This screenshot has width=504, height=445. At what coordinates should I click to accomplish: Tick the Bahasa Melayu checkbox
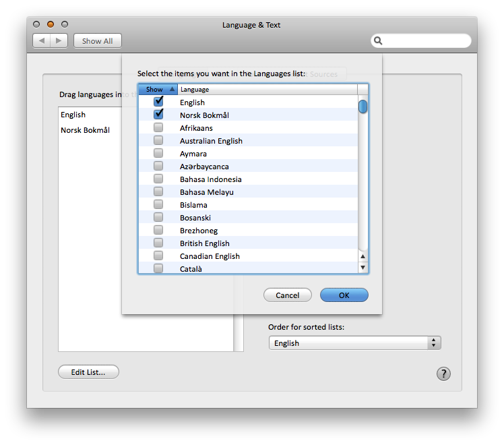158,191
